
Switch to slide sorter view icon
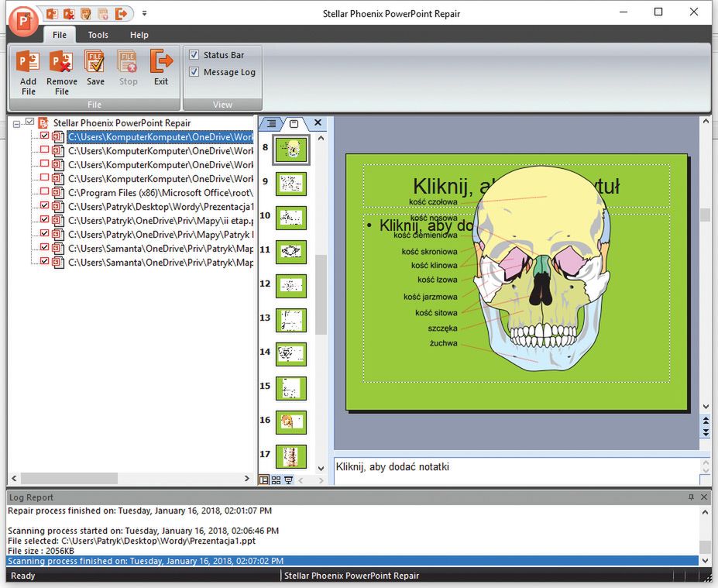pyautogui.click(x=277, y=480)
